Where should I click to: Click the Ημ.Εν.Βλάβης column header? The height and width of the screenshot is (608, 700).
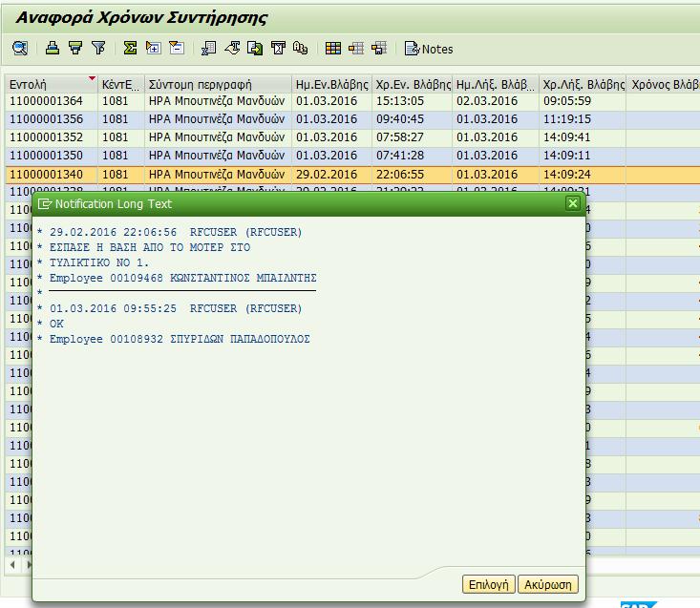pos(331,84)
